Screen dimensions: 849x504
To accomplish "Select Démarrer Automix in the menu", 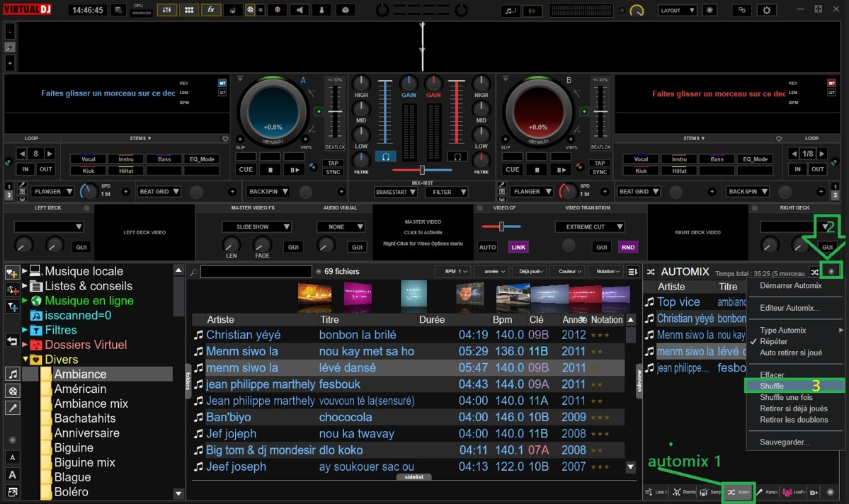I will click(790, 285).
